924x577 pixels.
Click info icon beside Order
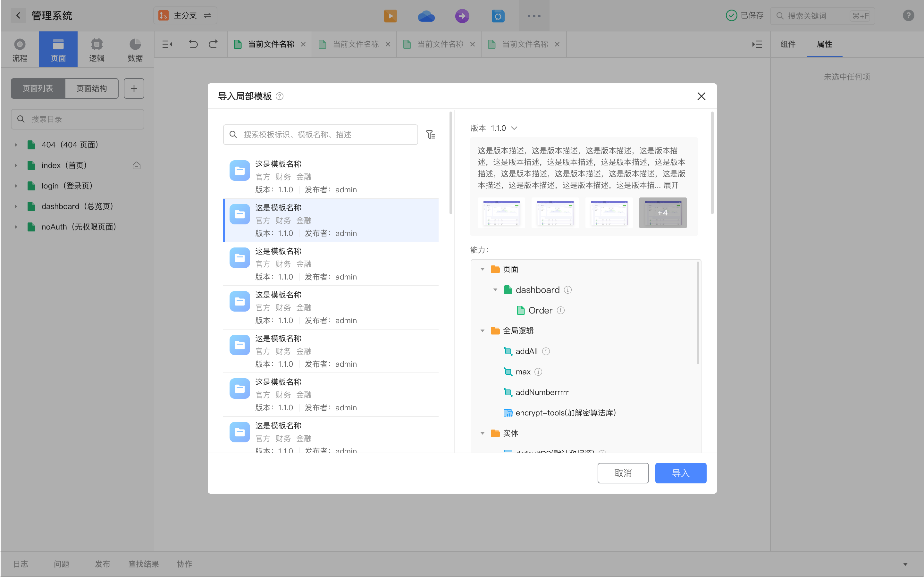[x=560, y=310]
